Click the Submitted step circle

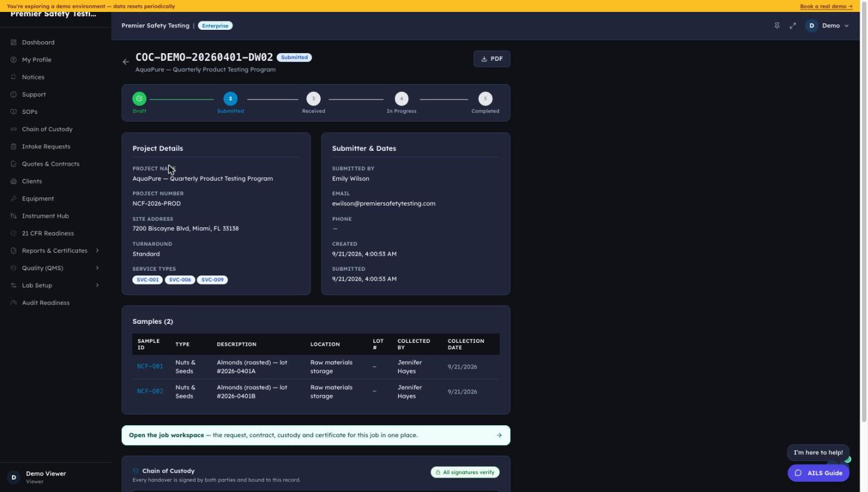pyautogui.click(x=230, y=98)
